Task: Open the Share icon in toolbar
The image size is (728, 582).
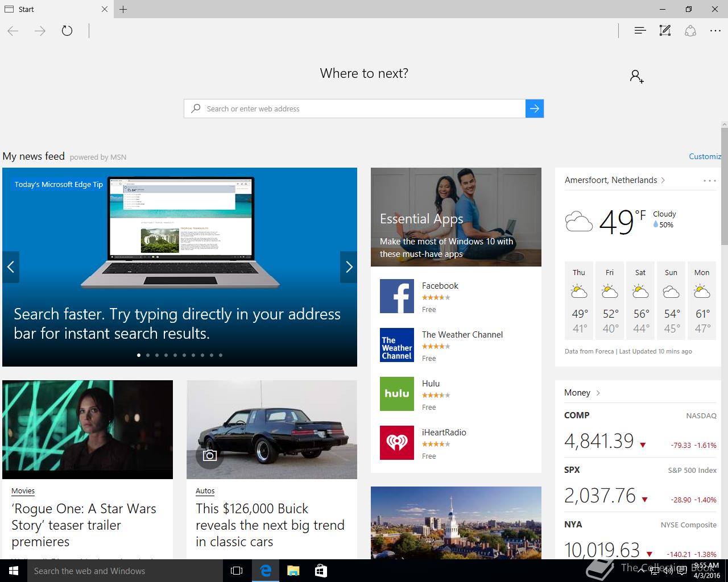Action: (690, 31)
